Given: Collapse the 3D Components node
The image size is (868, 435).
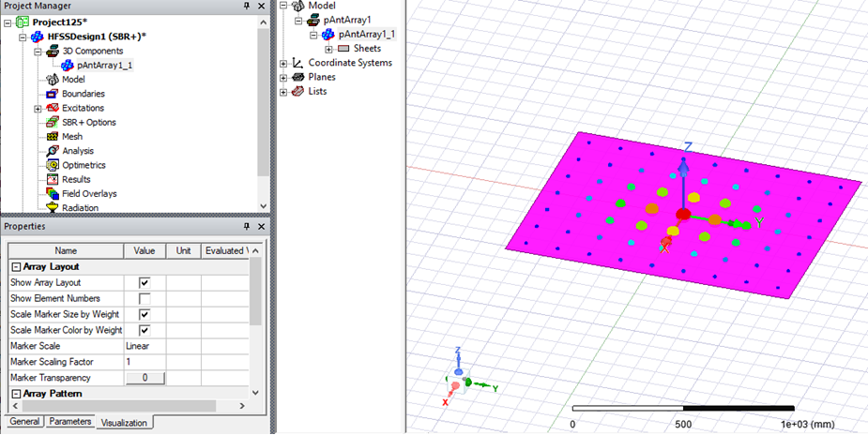Looking at the screenshot, I should pos(38,52).
